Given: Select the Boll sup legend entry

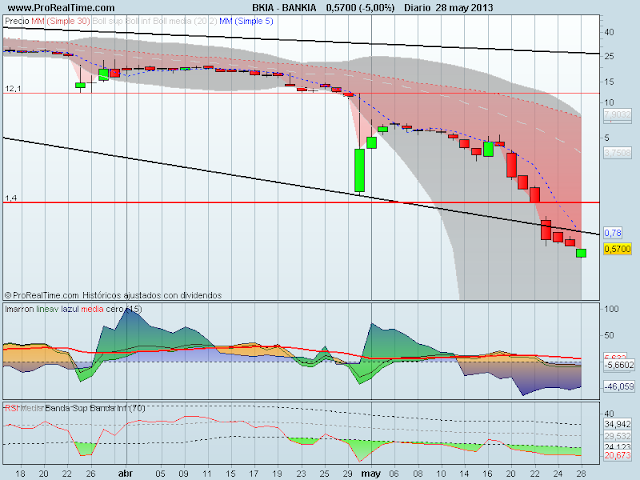Looking at the screenshot, I should coord(107,21).
